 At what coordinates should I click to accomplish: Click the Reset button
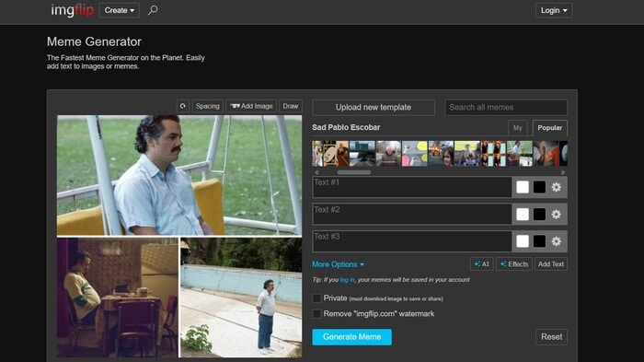(552, 337)
